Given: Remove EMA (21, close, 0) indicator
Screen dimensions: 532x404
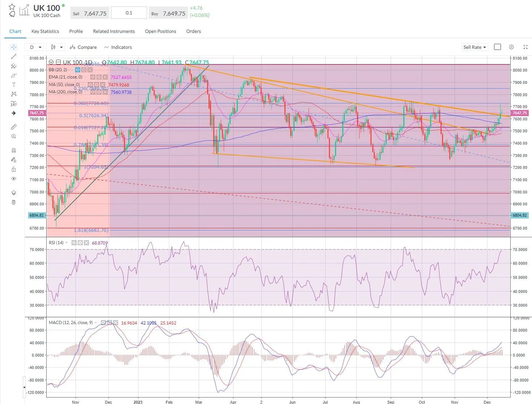Looking at the screenshot, I should pyautogui.click(x=105, y=77).
